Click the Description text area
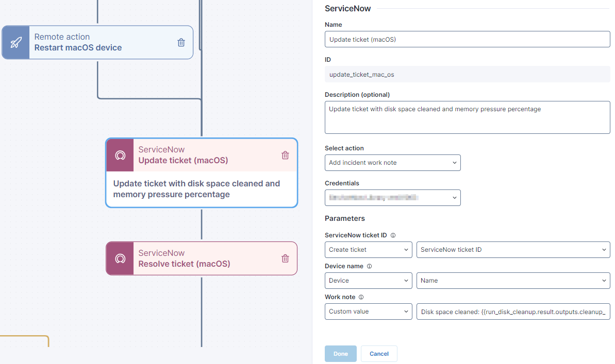Viewport: 615px width, 364px height. pos(467,117)
